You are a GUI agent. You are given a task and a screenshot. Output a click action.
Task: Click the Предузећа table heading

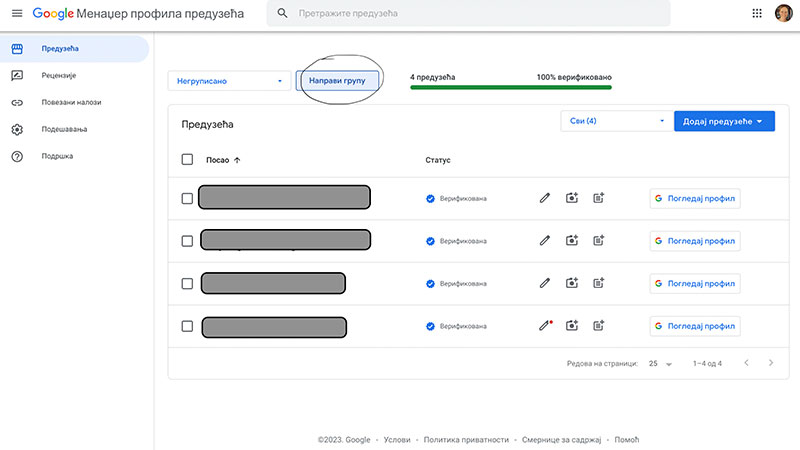pyautogui.click(x=207, y=124)
